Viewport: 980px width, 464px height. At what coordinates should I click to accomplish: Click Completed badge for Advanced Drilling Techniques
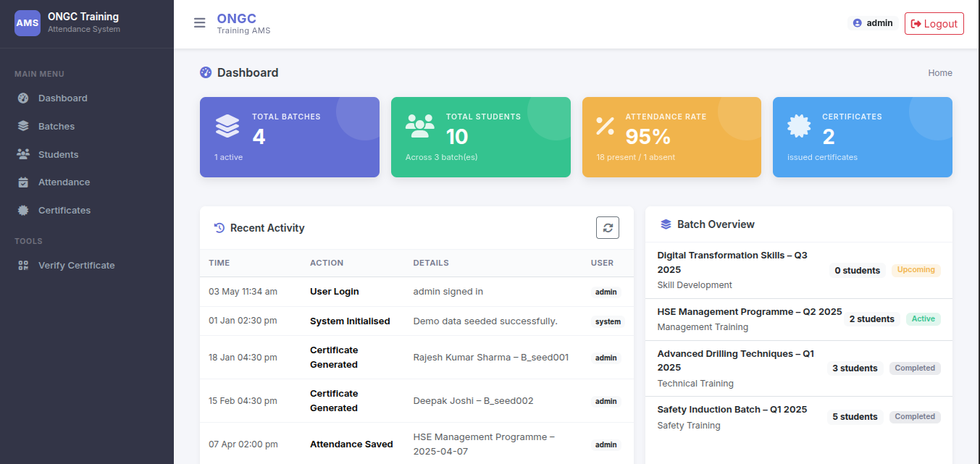pyautogui.click(x=915, y=368)
